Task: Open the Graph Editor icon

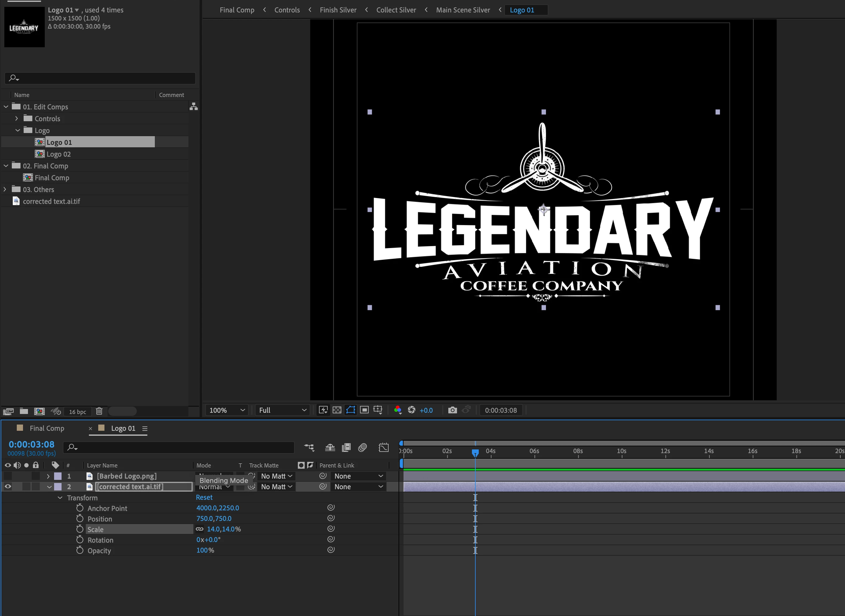Action: tap(383, 448)
